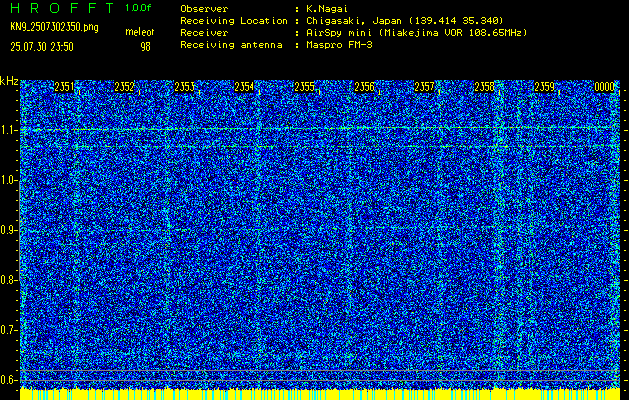Click the Observer label

pyautogui.click(x=204, y=8)
